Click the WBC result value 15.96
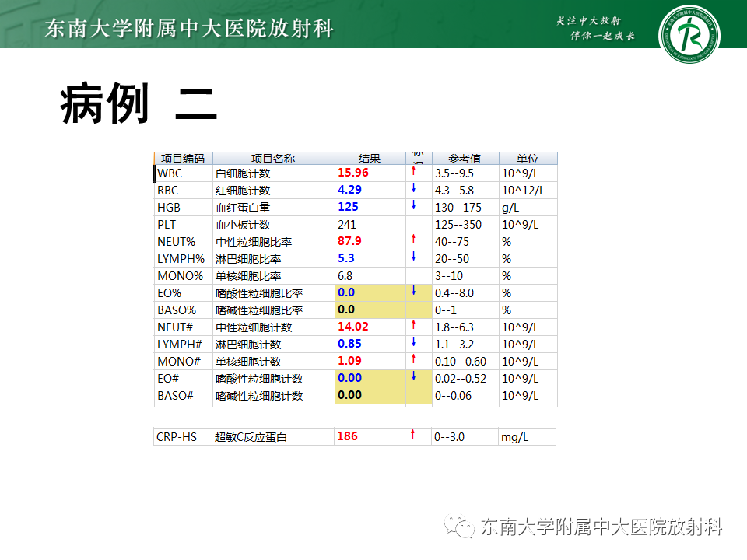The width and height of the screenshot is (747, 560). [x=353, y=173]
